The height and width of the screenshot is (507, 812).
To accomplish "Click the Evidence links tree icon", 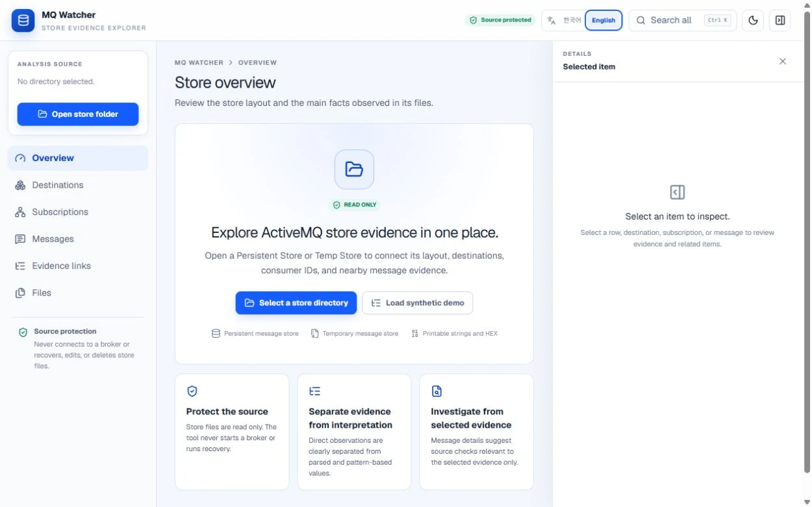I will [x=20, y=266].
